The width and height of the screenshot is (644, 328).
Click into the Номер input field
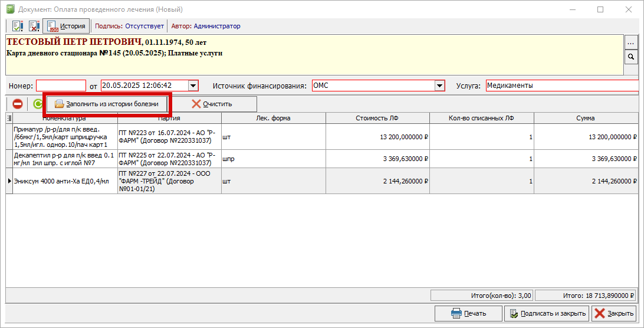point(61,86)
